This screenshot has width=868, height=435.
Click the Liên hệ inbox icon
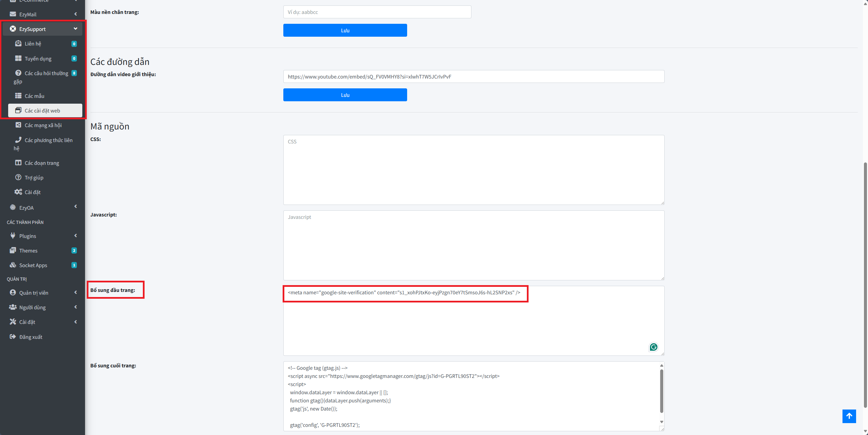[x=18, y=43]
